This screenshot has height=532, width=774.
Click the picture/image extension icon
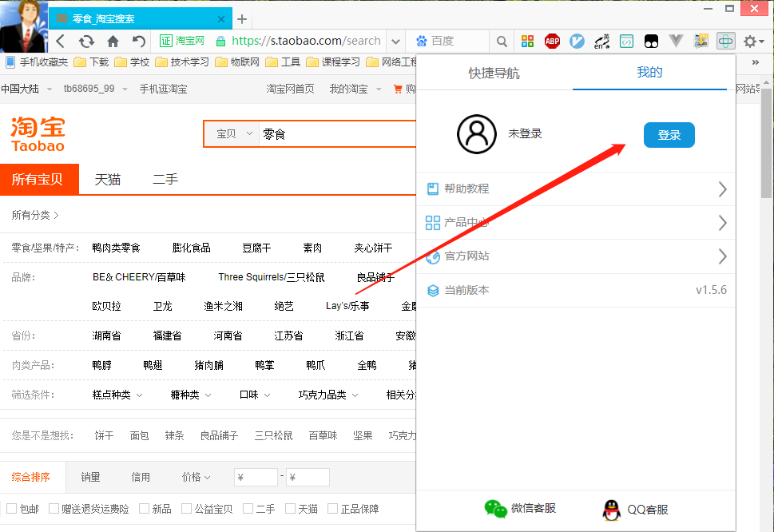point(701,41)
